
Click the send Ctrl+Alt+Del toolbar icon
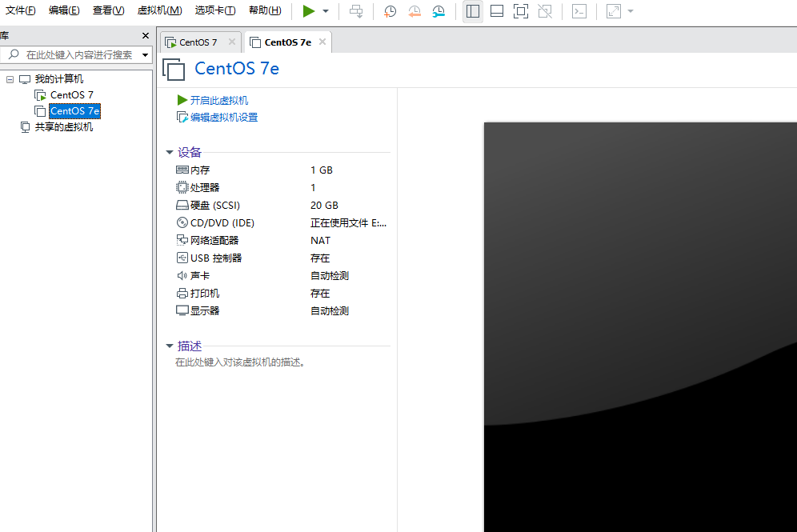click(356, 11)
